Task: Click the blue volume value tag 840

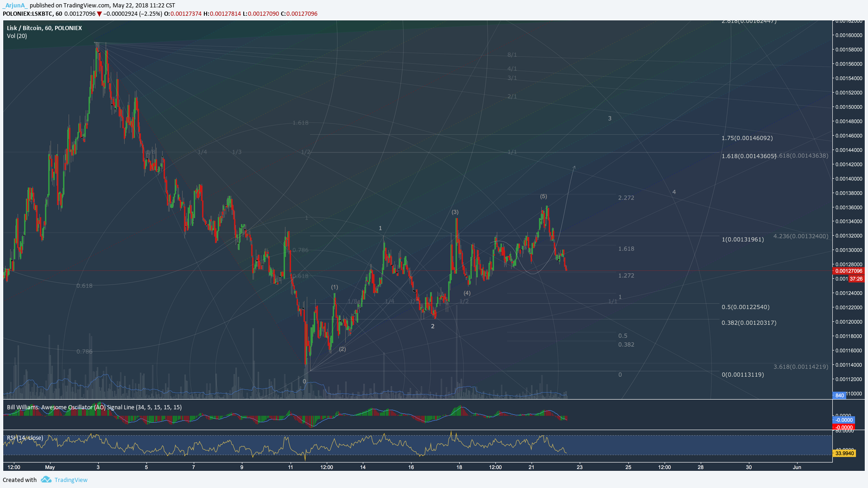Action: click(839, 395)
